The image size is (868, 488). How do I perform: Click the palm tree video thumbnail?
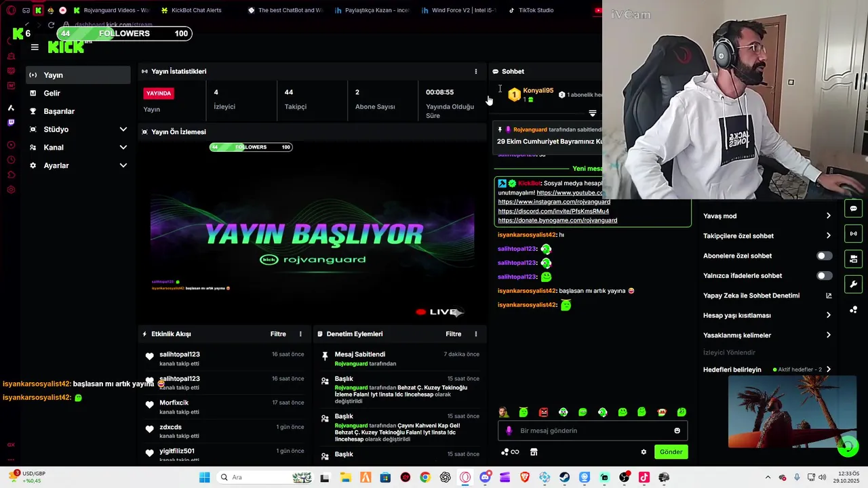792,411
